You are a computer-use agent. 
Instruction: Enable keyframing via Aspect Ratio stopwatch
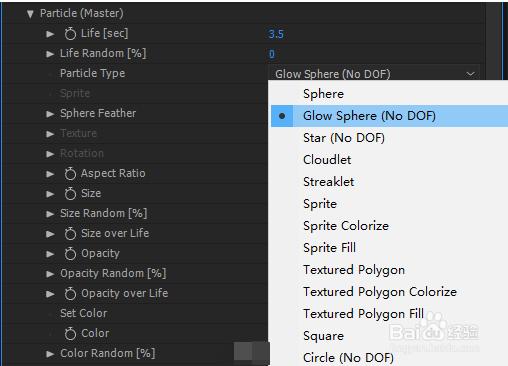(x=70, y=174)
